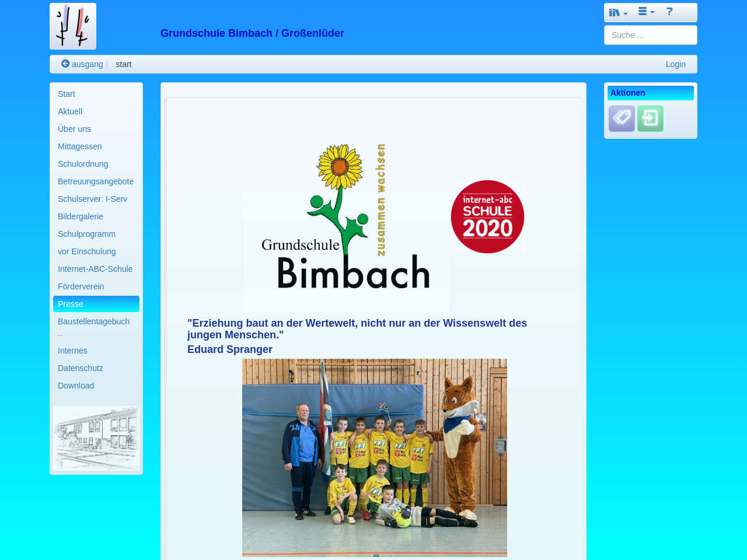Image resolution: width=747 pixels, height=560 pixels.
Task: Open the Baustellentagebuch sidebar entry
Action: [x=93, y=321]
